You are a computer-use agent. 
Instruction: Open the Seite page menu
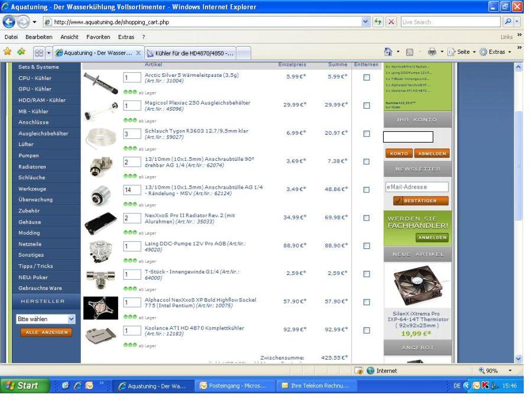tap(460, 52)
